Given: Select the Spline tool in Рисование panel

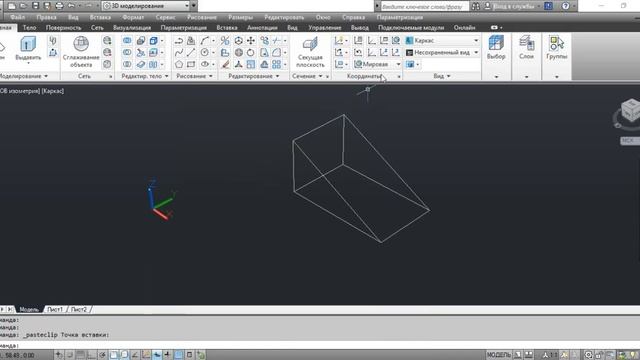Looking at the screenshot, I should pyautogui.click(x=179, y=52).
